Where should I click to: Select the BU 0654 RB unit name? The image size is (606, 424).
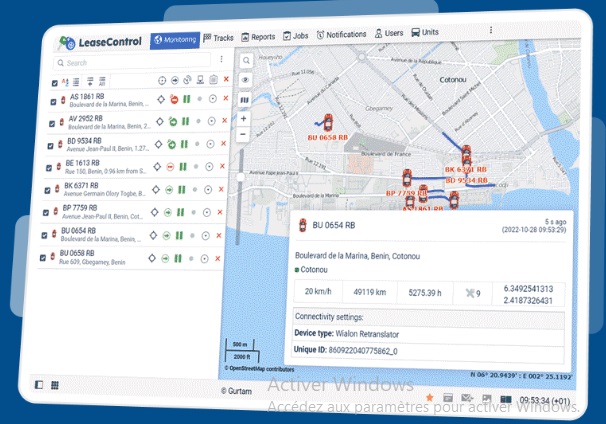[81, 232]
